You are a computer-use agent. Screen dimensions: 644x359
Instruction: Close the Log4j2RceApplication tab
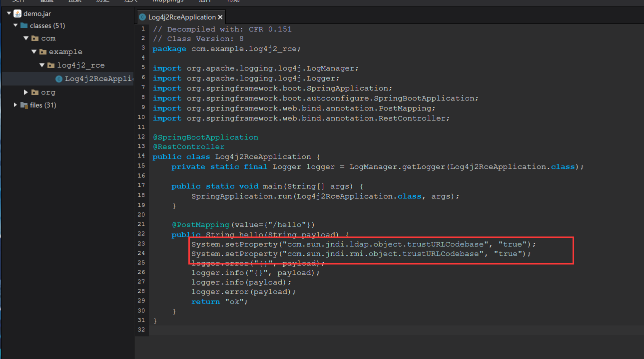pyautogui.click(x=220, y=16)
